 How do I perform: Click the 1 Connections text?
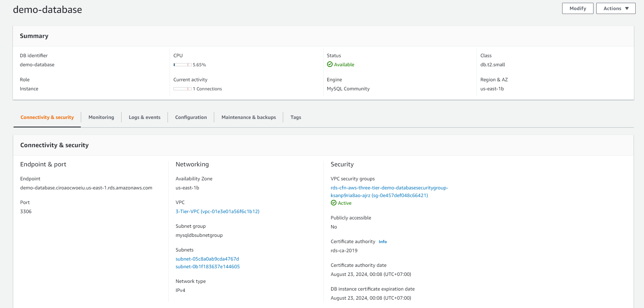[207, 89]
